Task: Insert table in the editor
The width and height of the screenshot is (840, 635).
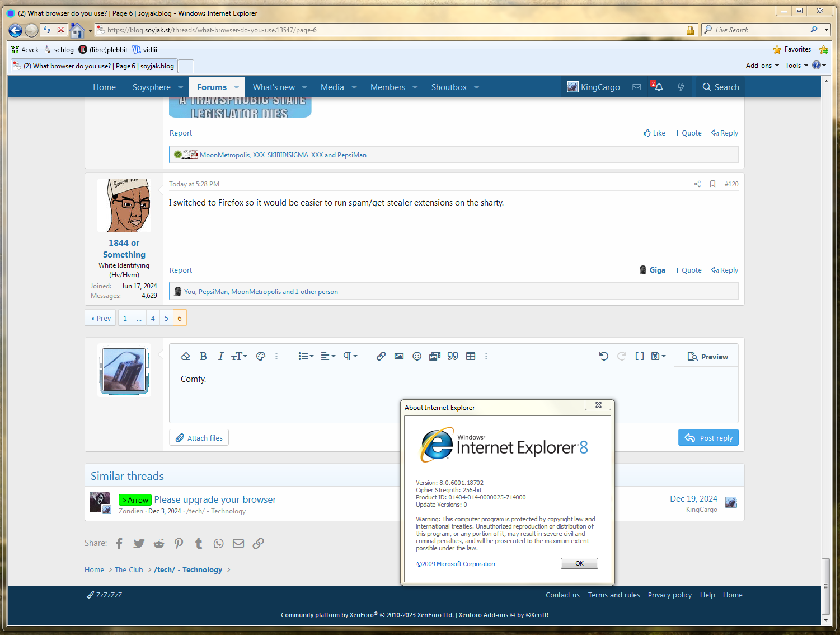Action: tap(471, 356)
